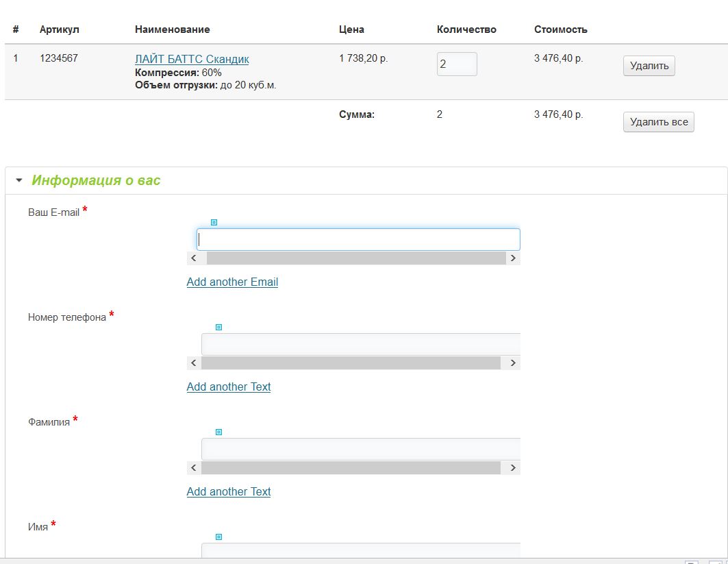Click the Фамилия input field
This screenshot has width=728, height=564.
pos(360,449)
